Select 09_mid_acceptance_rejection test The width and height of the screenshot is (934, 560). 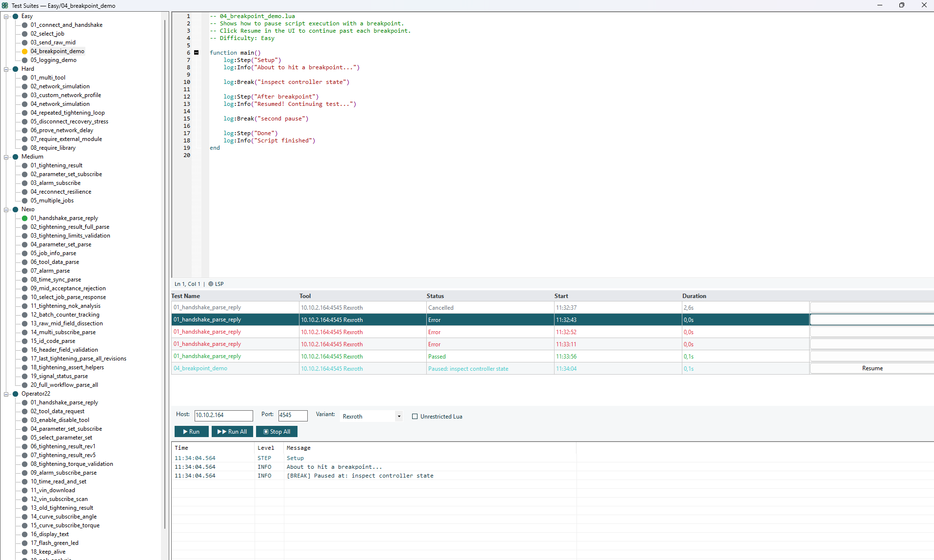68,288
